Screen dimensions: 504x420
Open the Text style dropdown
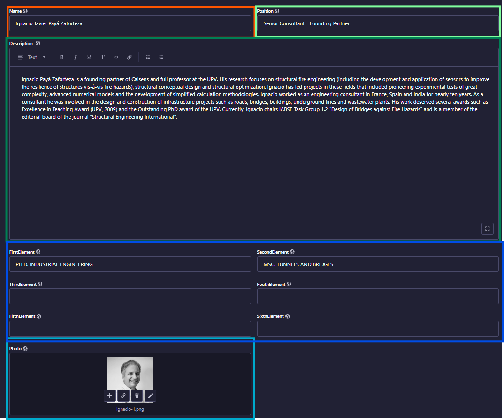(32, 57)
